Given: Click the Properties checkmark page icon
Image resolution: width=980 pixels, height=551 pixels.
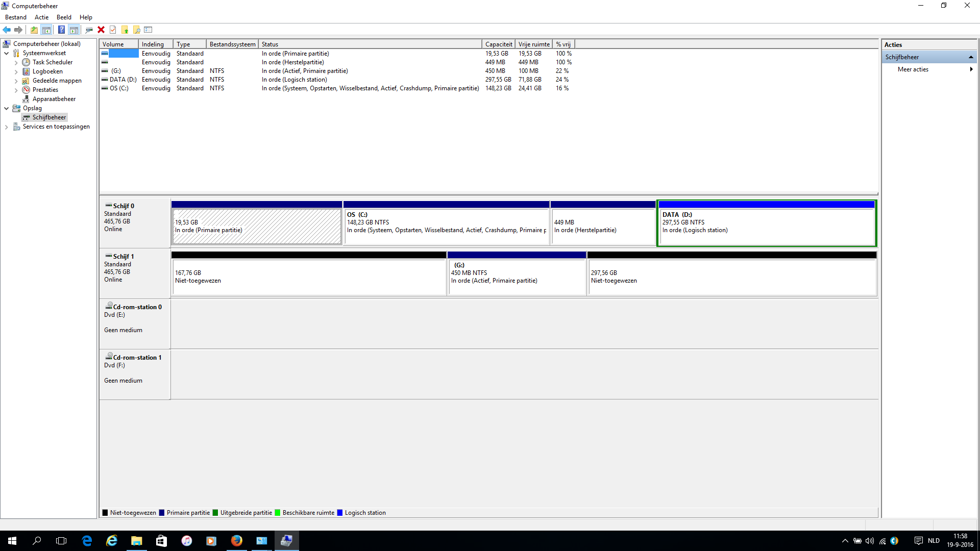Looking at the screenshot, I should 113,30.
